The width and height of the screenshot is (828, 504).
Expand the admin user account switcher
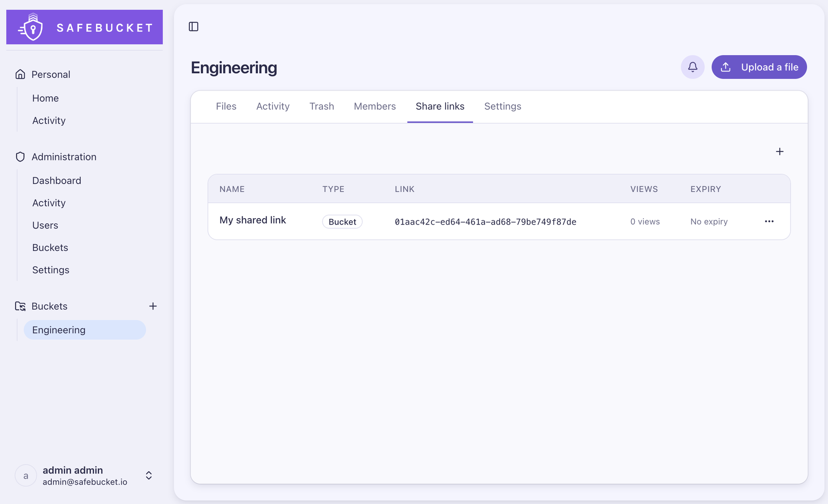149,476
